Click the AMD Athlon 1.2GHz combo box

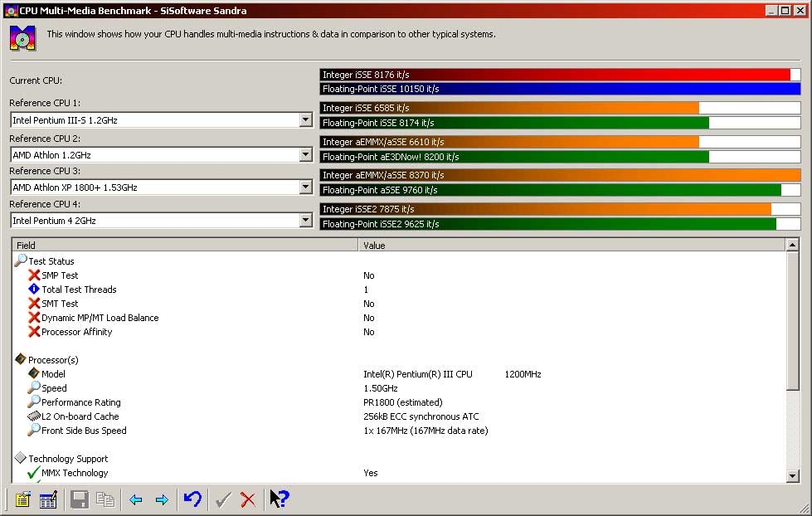(x=161, y=154)
